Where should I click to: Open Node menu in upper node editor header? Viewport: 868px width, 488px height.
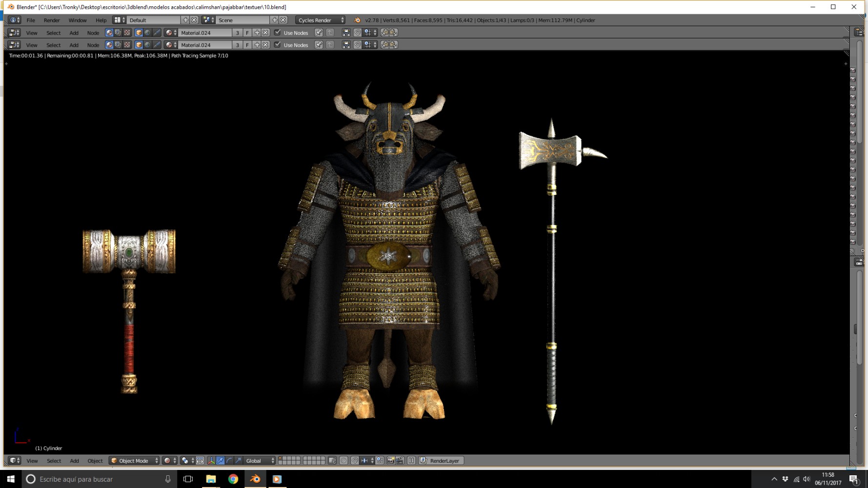pos(93,33)
